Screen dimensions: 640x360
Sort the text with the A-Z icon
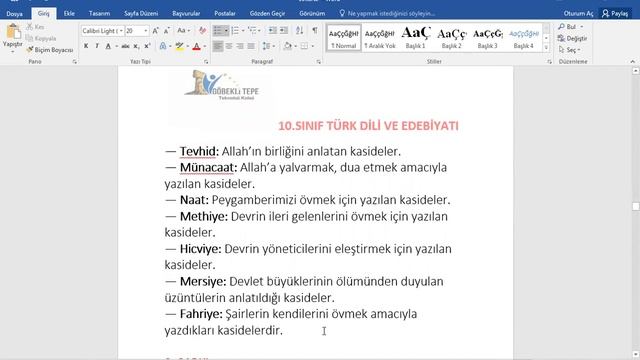point(299,31)
